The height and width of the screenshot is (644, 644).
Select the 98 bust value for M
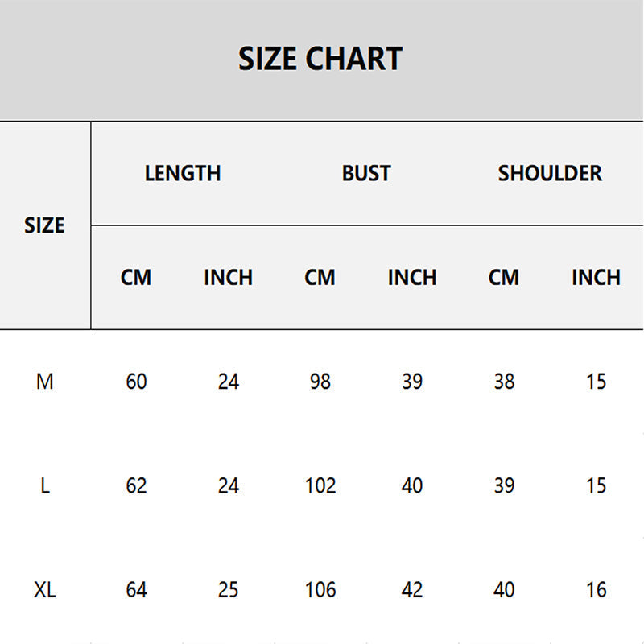coord(320,382)
